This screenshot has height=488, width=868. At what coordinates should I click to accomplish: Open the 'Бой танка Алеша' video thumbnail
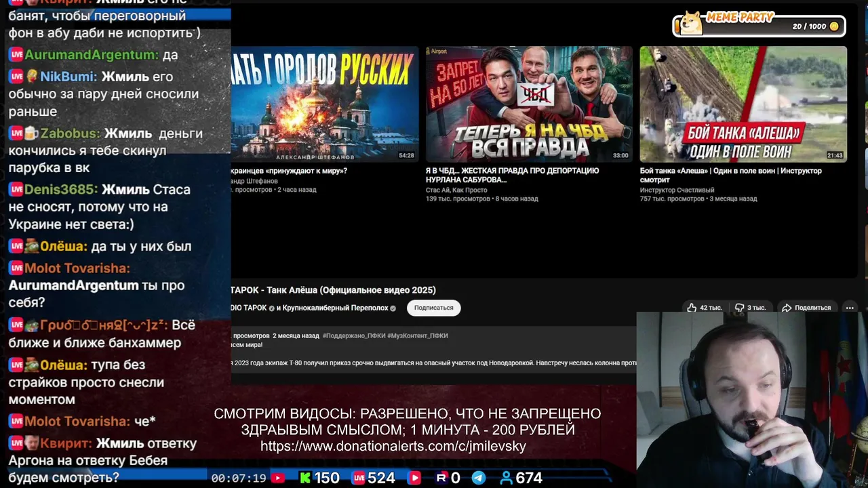click(x=743, y=104)
